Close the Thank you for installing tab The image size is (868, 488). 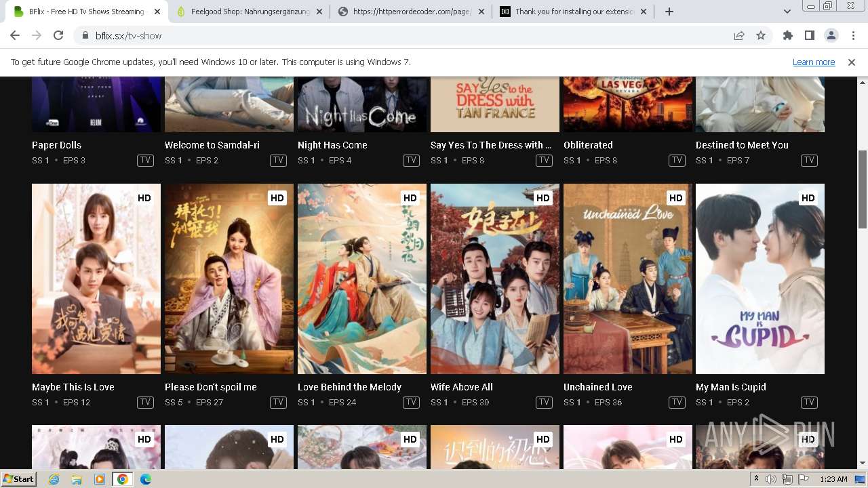(644, 12)
